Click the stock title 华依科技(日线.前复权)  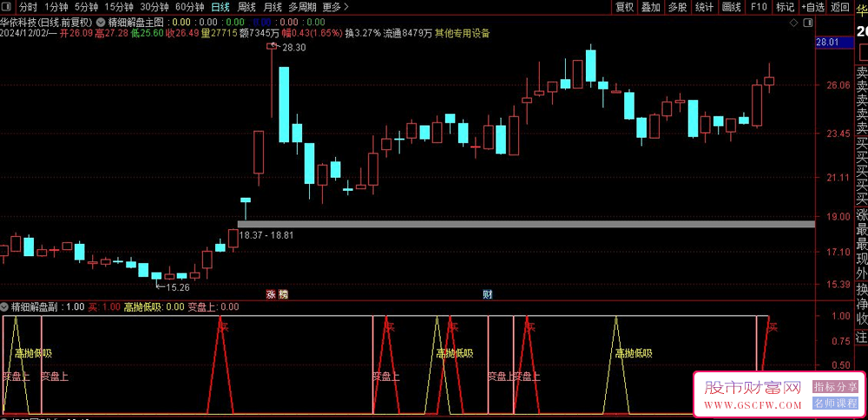[47, 23]
